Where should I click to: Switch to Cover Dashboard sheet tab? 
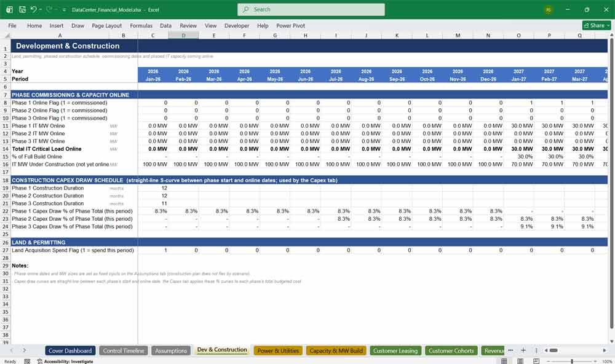[x=70, y=350]
